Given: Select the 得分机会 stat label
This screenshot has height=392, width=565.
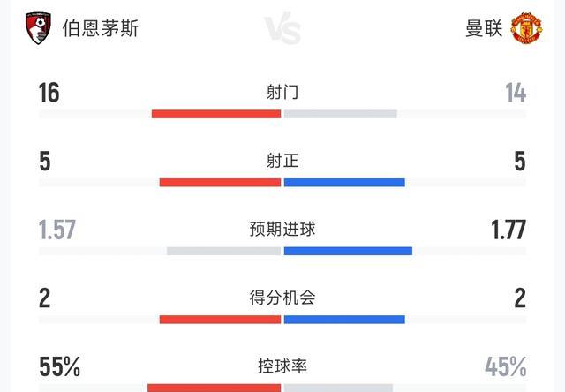Looking at the screenshot, I should click(x=282, y=298).
